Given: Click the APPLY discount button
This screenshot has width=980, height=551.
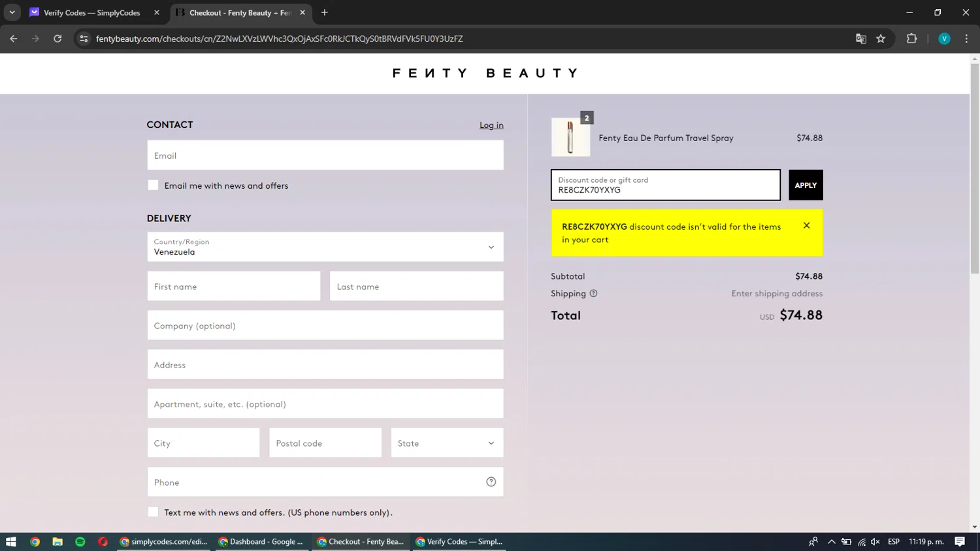Looking at the screenshot, I should point(806,185).
